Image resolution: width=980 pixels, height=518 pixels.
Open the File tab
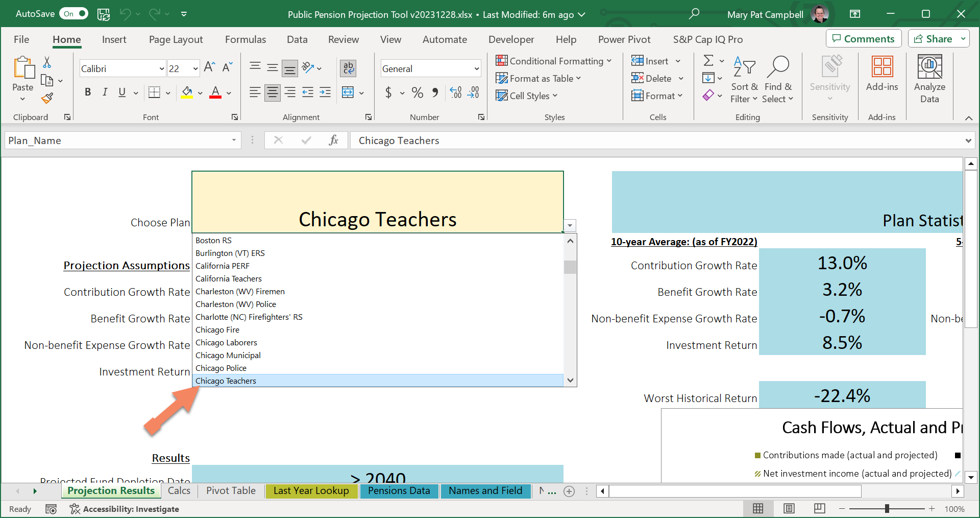pos(21,39)
